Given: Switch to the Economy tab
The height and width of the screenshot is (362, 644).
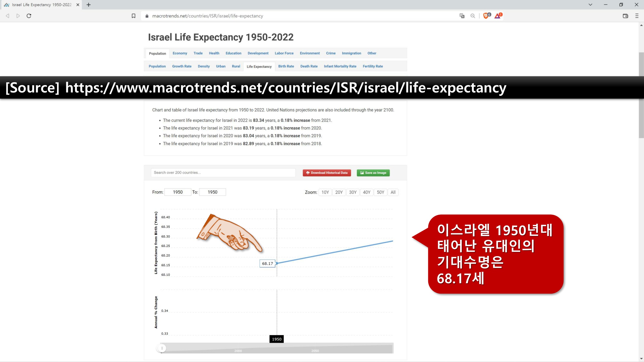Looking at the screenshot, I should pos(180,53).
